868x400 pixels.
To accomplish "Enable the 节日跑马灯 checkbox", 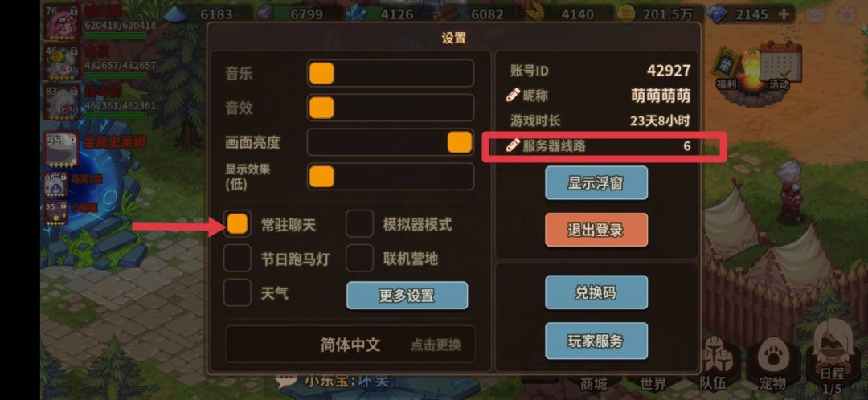I will pos(237,259).
